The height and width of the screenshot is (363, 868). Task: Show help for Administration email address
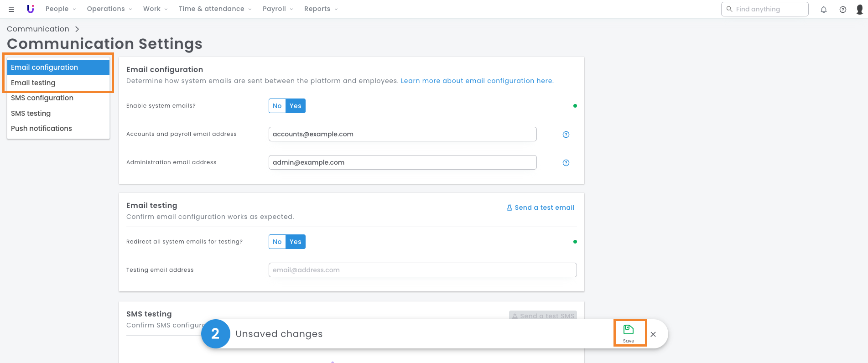tap(566, 163)
